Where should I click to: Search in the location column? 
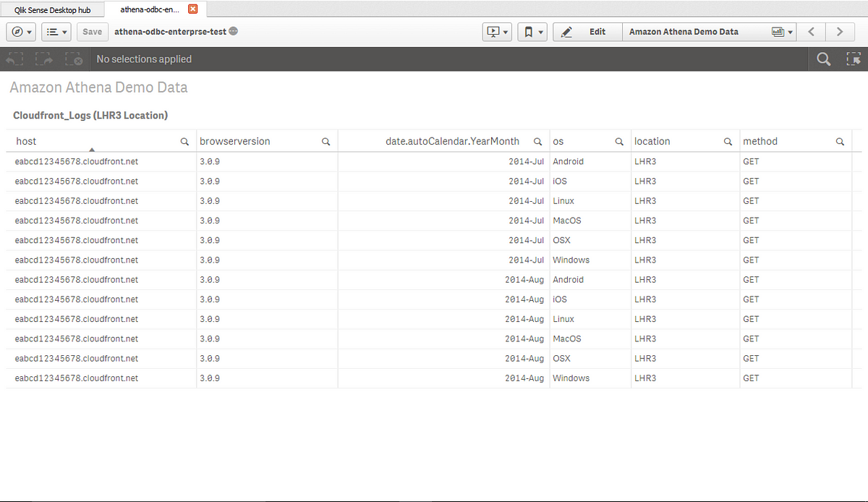point(728,142)
